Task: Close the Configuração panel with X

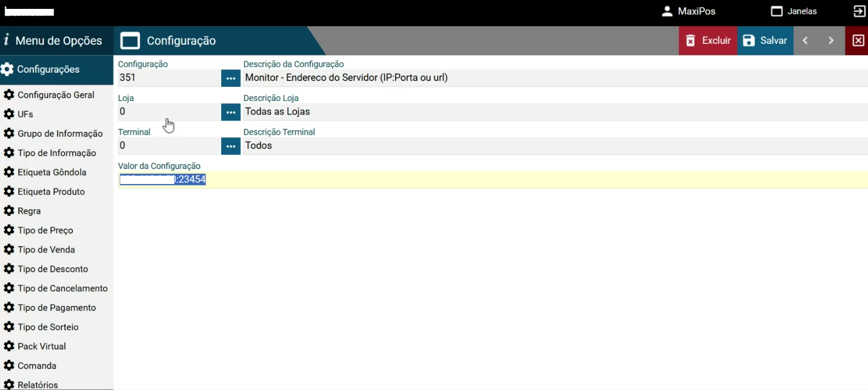Action: (x=858, y=40)
